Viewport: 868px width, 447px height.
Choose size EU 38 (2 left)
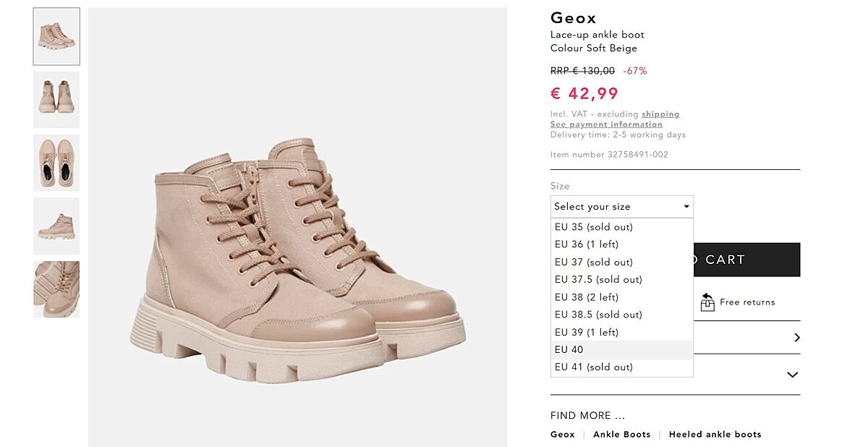click(587, 297)
